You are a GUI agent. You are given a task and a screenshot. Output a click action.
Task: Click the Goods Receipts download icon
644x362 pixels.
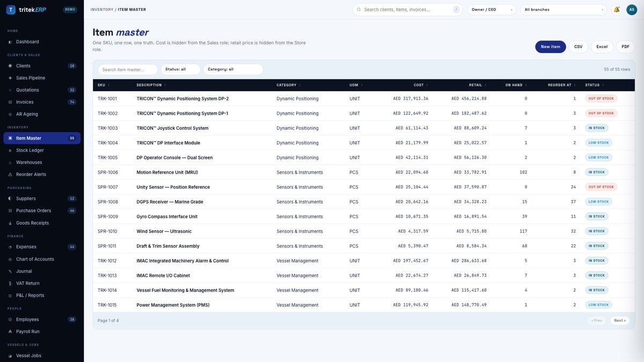pyautogui.click(x=10, y=223)
